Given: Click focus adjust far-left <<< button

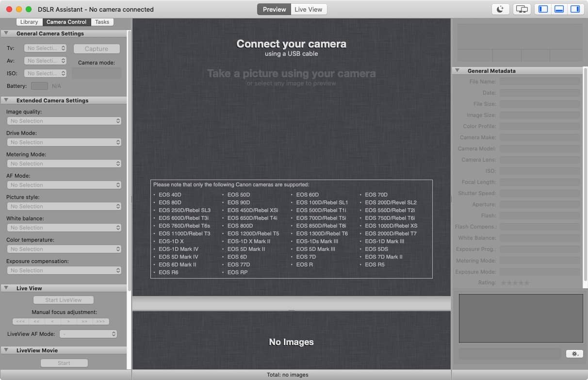Looking at the screenshot, I should point(20,321).
